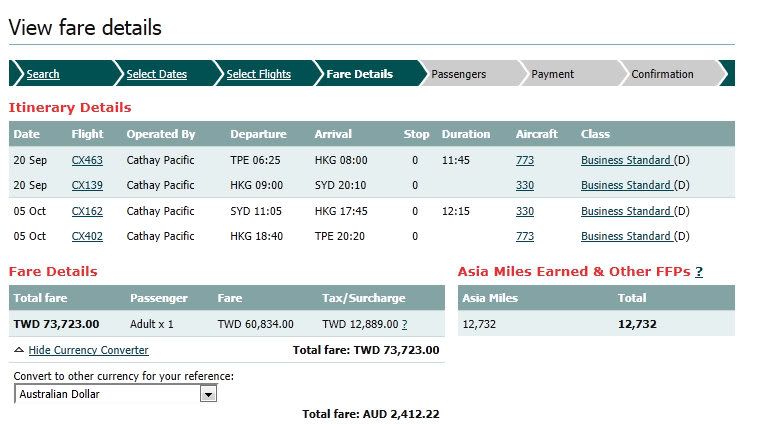This screenshot has width=759, height=424.
Task: Click the Fare Details step tab
Action: (x=360, y=74)
